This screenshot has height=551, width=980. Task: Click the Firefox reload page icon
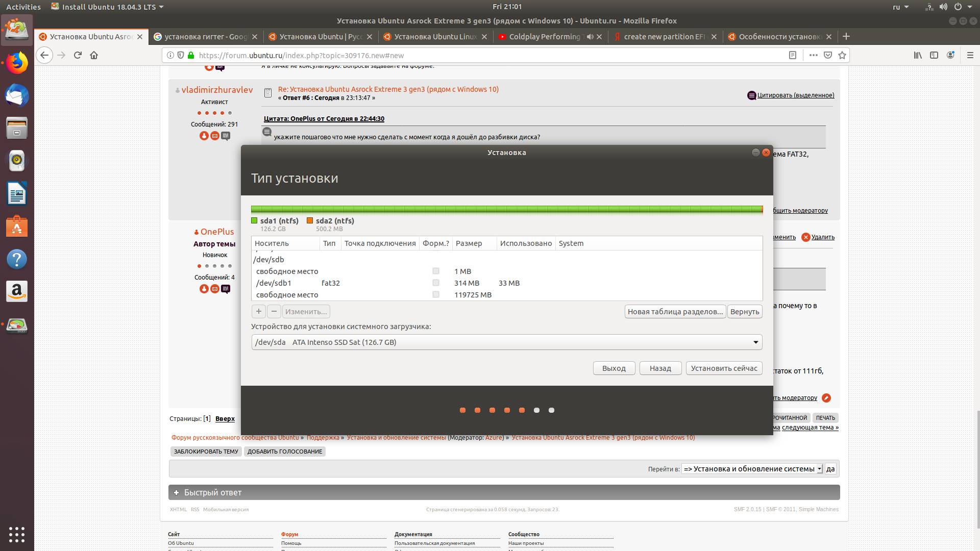(x=78, y=55)
